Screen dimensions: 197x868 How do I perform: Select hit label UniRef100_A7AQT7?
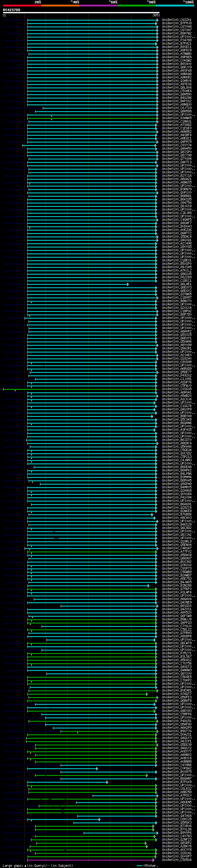[x=176, y=694]
